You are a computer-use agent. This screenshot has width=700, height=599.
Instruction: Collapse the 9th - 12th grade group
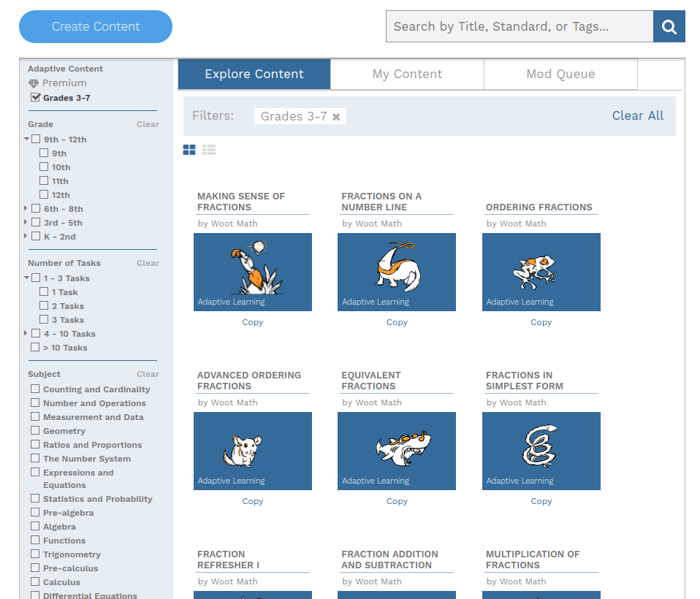pyautogui.click(x=27, y=140)
